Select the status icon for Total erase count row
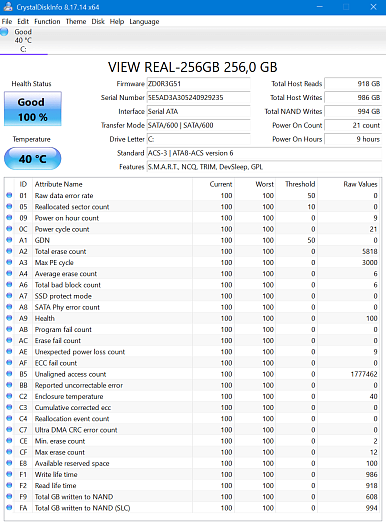This screenshot has height=525, width=386. (9, 251)
